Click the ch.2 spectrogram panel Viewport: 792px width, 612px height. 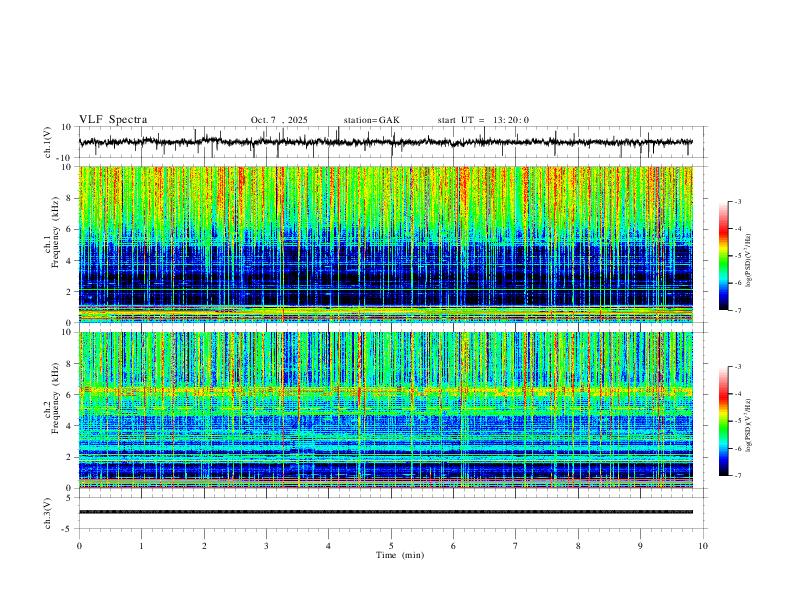(x=386, y=410)
